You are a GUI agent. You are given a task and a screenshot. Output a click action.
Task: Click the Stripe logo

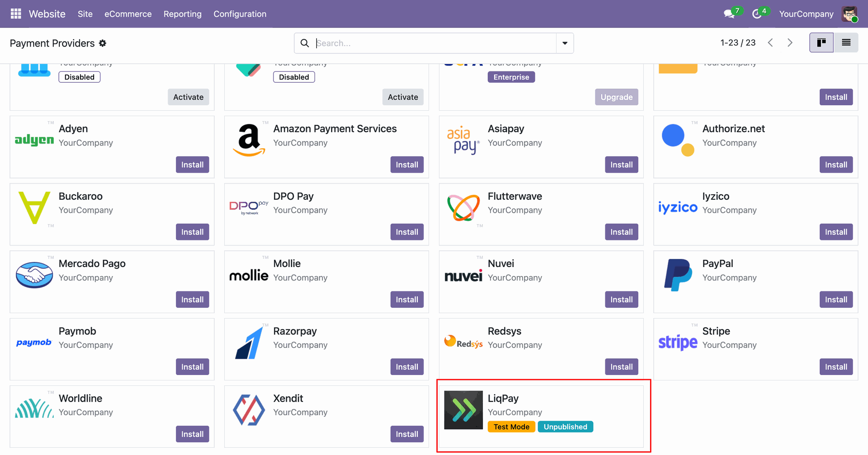point(678,342)
